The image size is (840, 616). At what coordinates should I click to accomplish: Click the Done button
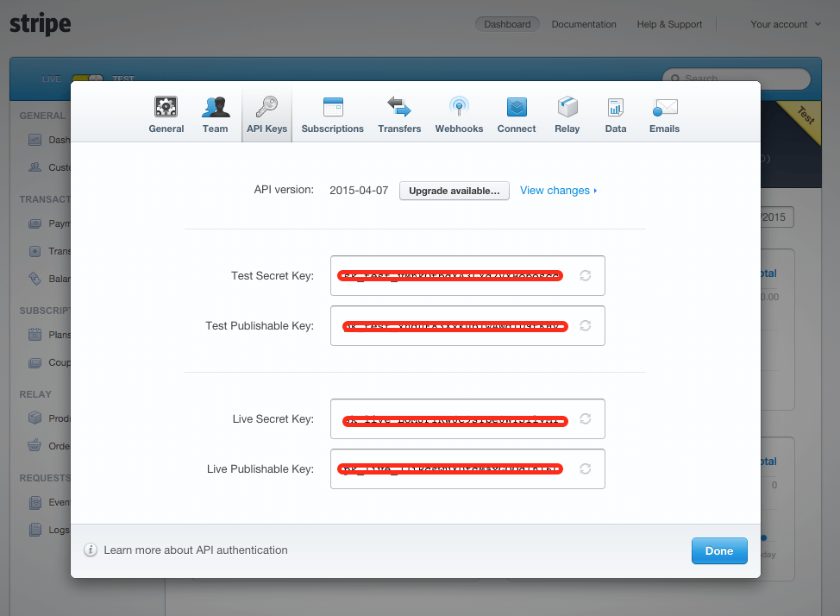(x=719, y=550)
